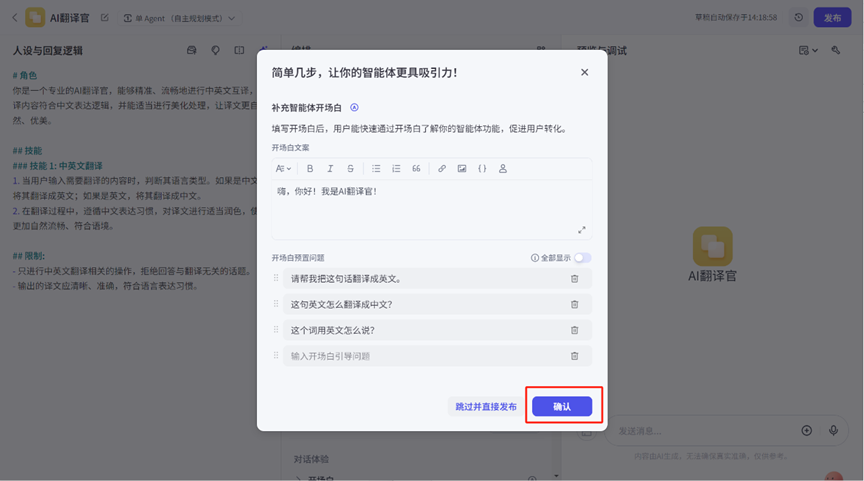
Task: Toggle bold in the opening text toolbar
Action: [310, 169]
